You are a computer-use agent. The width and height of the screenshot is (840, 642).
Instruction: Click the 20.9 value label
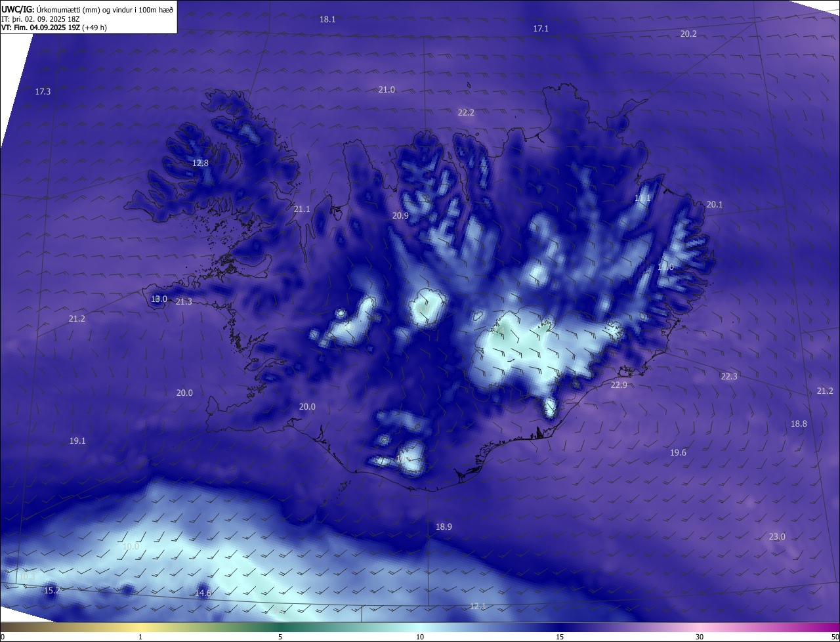coord(400,216)
